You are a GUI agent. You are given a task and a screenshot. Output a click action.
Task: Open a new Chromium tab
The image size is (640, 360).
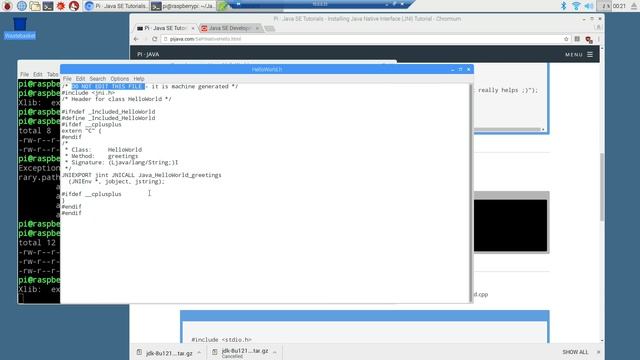pyautogui.click(x=269, y=29)
